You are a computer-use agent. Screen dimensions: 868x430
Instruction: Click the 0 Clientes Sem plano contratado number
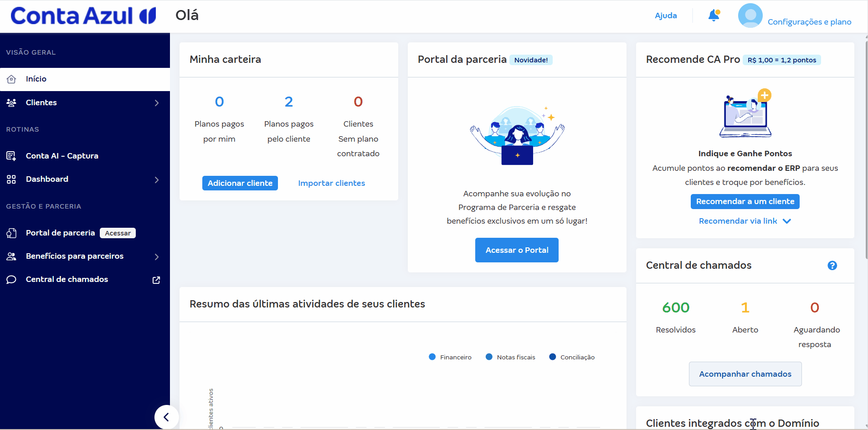point(358,102)
